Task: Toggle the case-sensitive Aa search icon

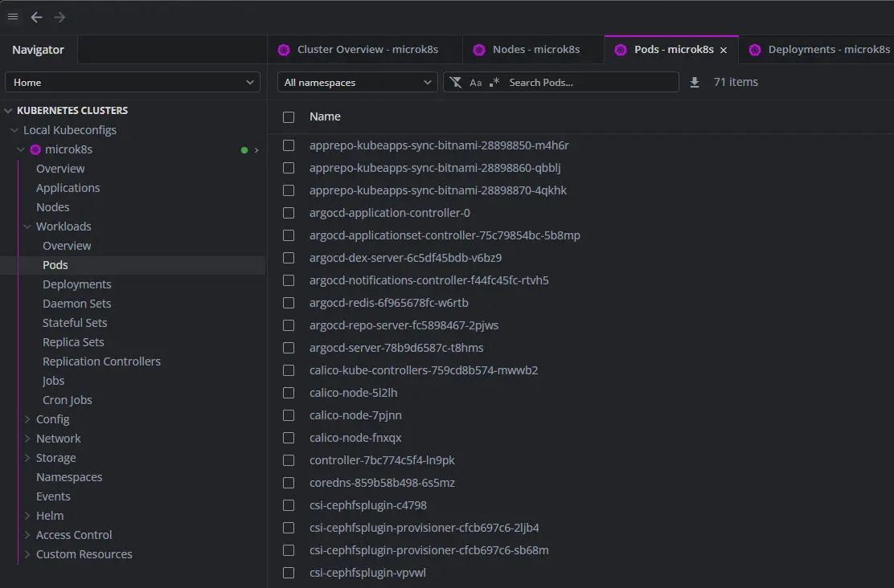Action: pyautogui.click(x=476, y=82)
